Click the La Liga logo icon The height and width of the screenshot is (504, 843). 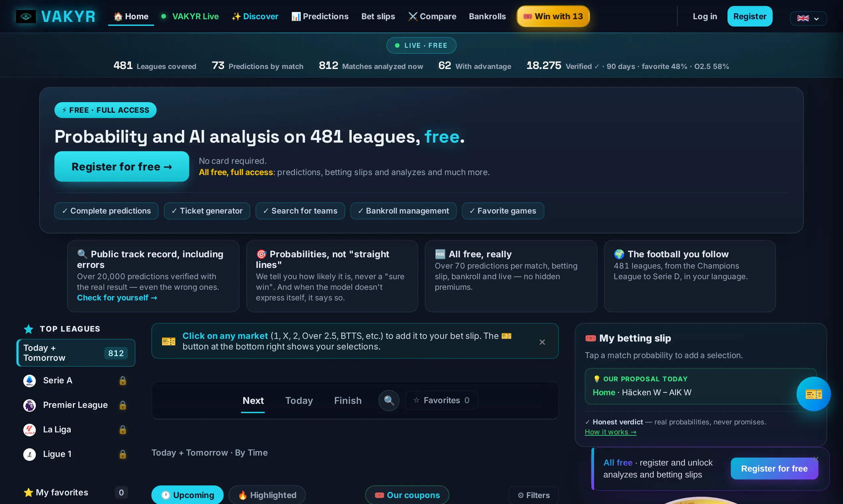point(30,430)
